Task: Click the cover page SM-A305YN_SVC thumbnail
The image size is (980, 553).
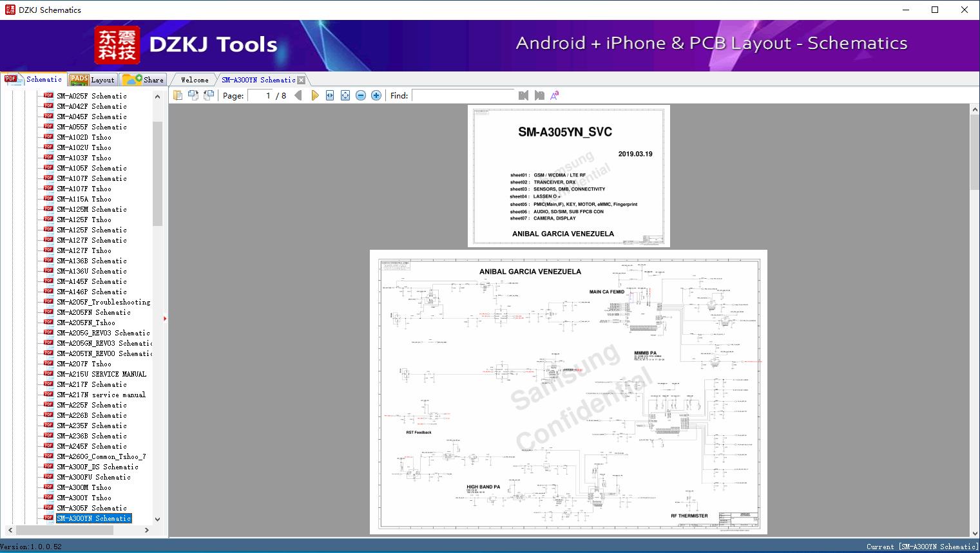Action: click(x=569, y=176)
